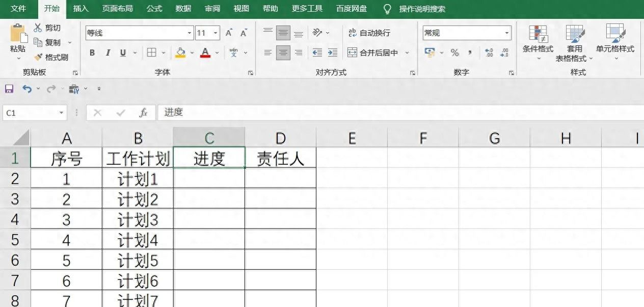Set middle vertical alignment
644x307 pixels.
tap(283, 33)
